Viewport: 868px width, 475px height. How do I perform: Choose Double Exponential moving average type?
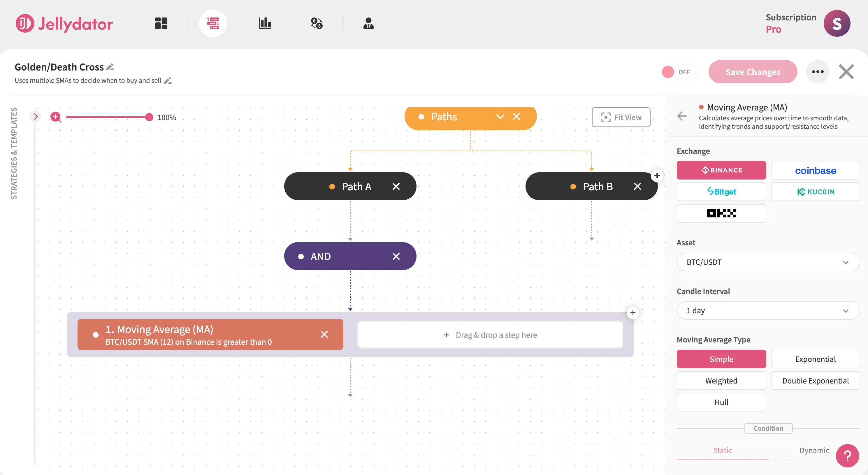(816, 381)
